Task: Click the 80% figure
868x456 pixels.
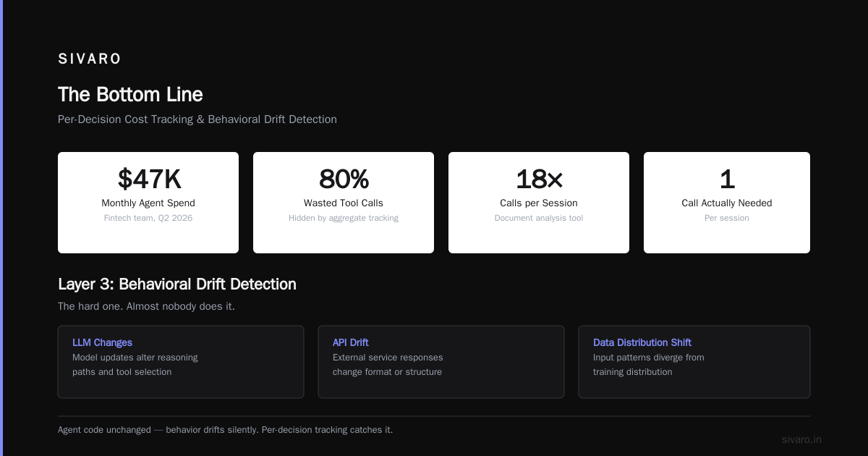Action: point(344,179)
